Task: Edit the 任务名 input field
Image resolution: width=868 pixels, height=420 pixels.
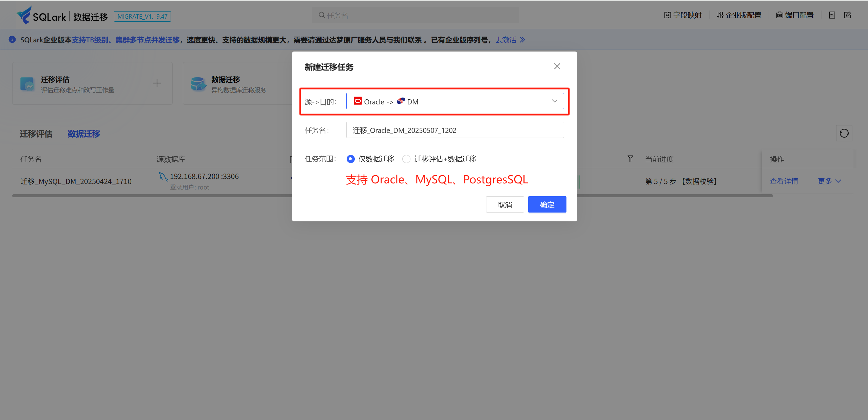Action: coord(455,130)
